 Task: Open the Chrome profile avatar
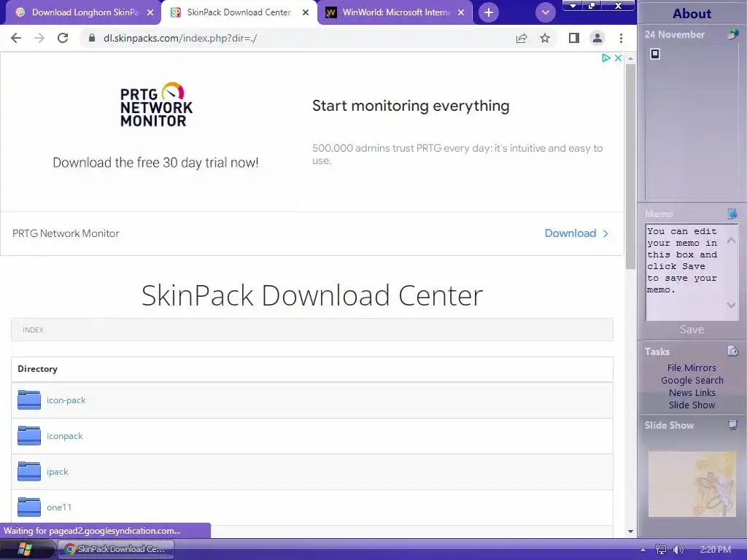(x=597, y=38)
